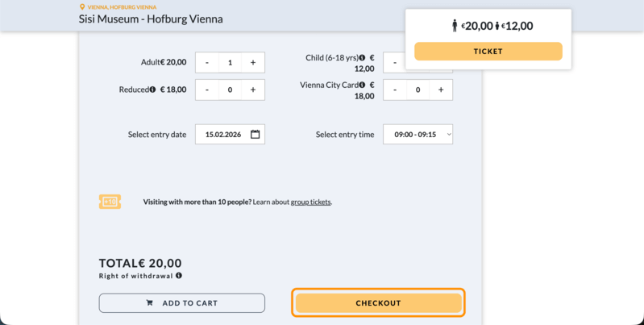
Task: Click the group ticket icon
Action: point(110,202)
